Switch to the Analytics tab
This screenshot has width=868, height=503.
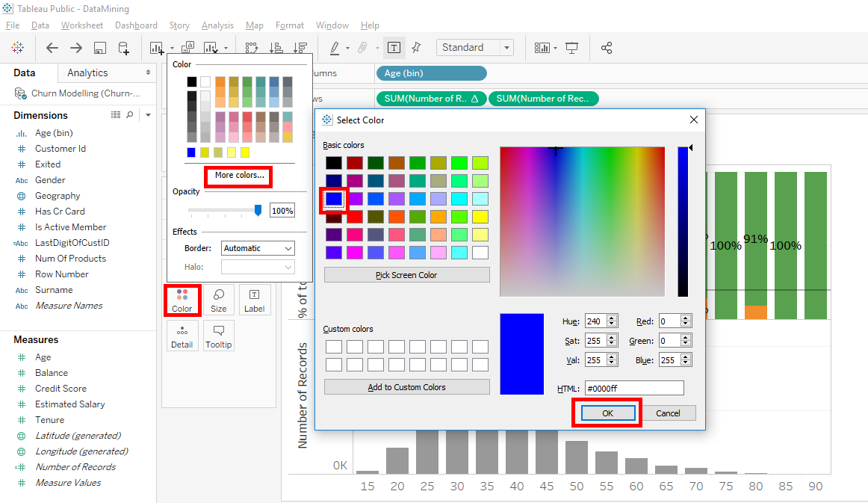tap(89, 72)
